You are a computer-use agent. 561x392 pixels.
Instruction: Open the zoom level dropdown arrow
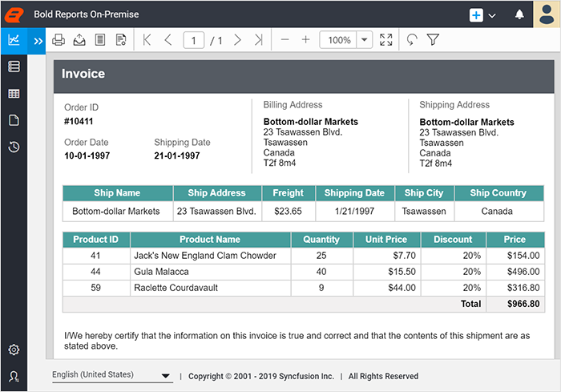point(364,40)
